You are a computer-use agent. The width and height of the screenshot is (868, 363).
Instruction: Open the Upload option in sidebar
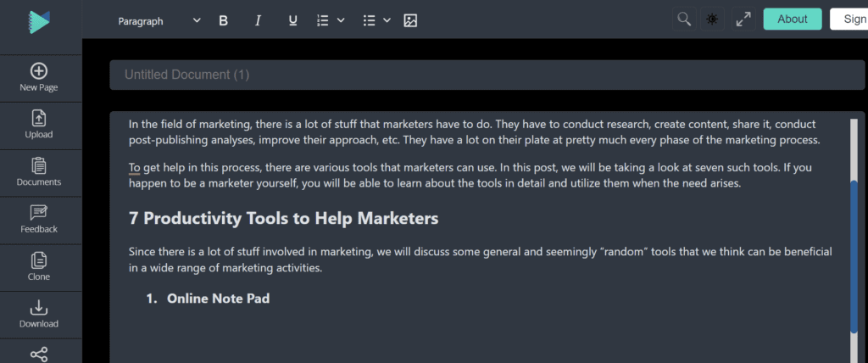click(x=39, y=126)
